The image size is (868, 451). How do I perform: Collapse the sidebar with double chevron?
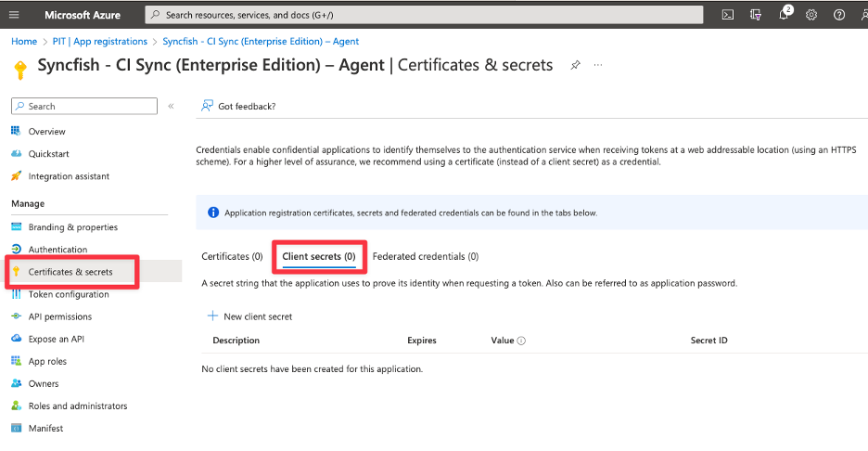(x=171, y=106)
